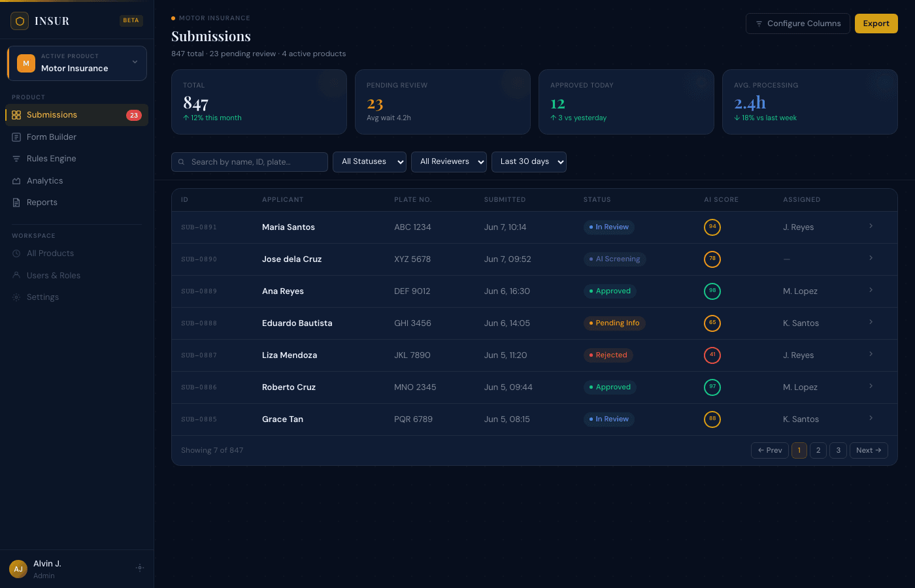This screenshot has height=588, width=915.
Task: Open Submissions in the sidebar
Action: [76, 115]
